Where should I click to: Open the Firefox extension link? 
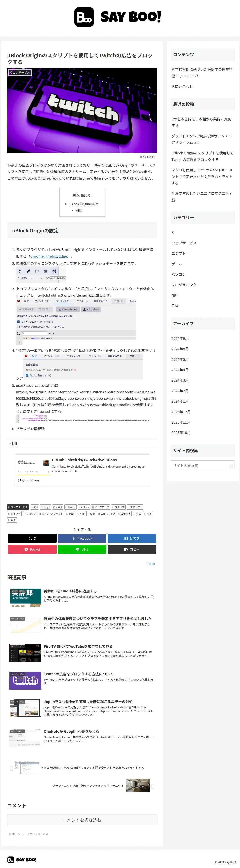click(x=51, y=256)
